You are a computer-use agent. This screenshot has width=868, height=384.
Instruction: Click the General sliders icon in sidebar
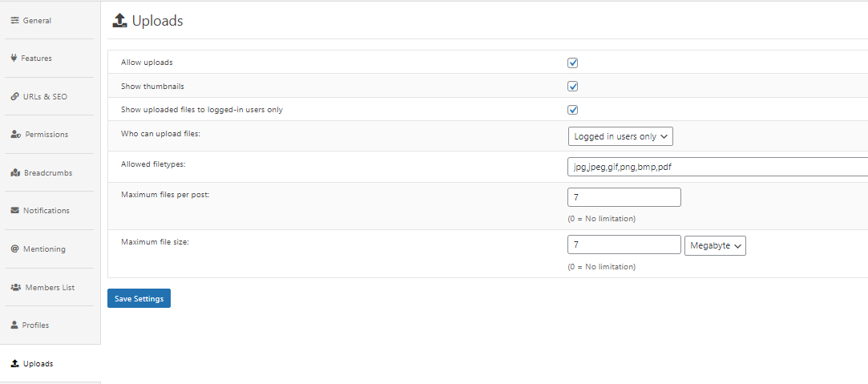click(x=15, y=21)
